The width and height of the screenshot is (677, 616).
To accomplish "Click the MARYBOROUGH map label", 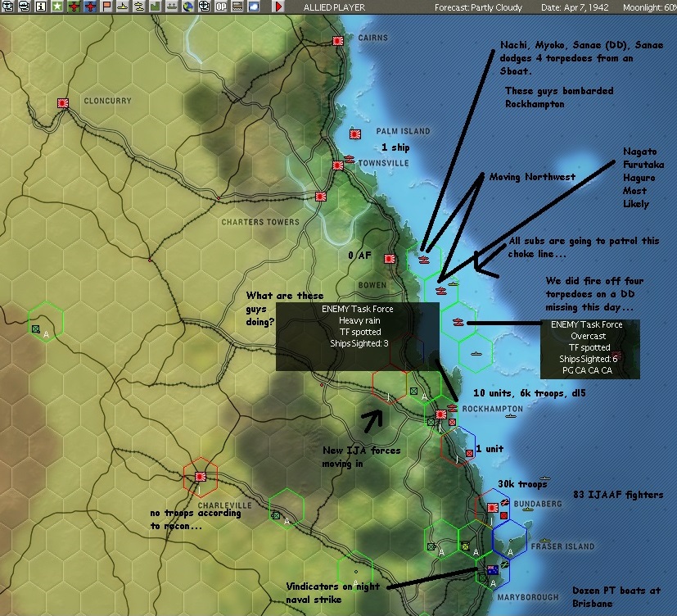I will coord(528,597).
